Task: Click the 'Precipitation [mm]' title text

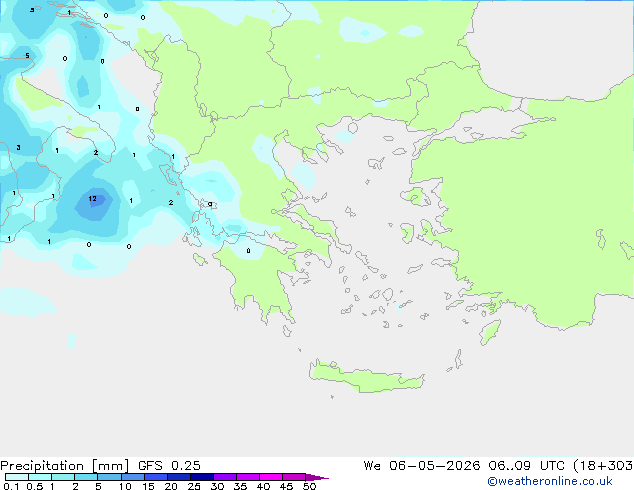Action: (64, 466)
